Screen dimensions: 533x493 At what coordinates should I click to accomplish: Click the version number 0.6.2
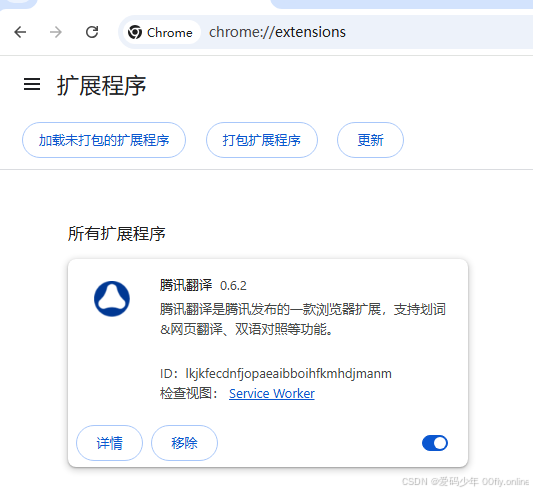click(x=233, y=286)
